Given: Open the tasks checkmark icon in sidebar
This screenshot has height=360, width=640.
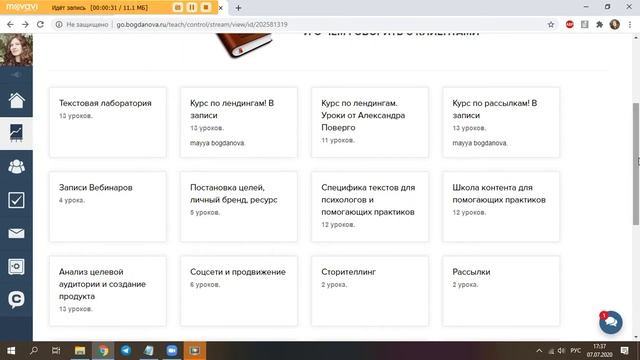Looking at the screenshot, I should coord(16,200).
